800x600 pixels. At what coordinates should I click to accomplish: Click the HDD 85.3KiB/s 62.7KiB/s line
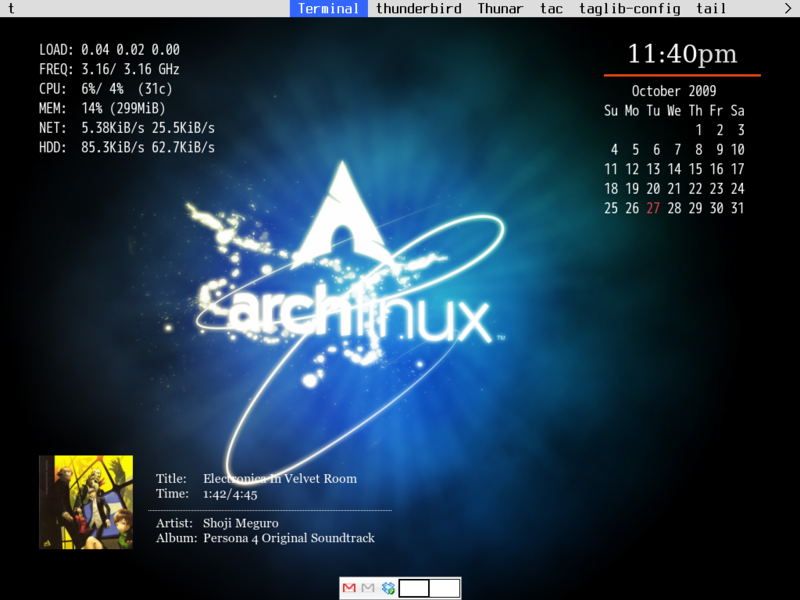pos(127,147)
